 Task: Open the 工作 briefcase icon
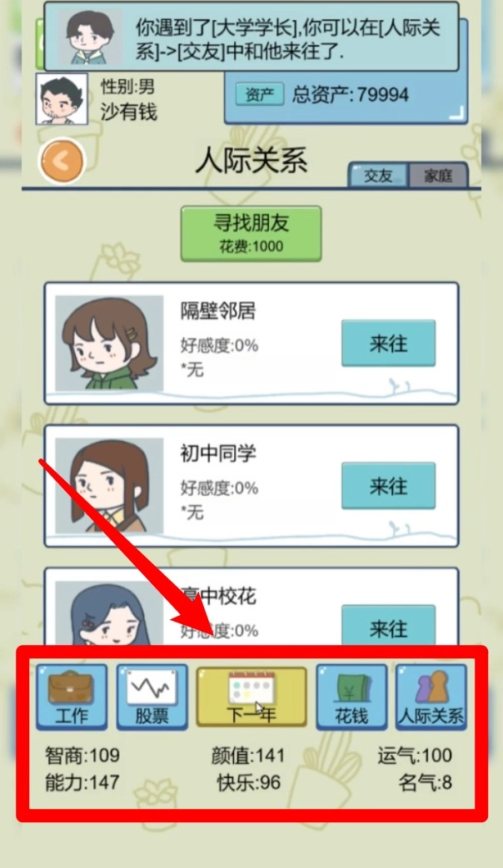72,697
